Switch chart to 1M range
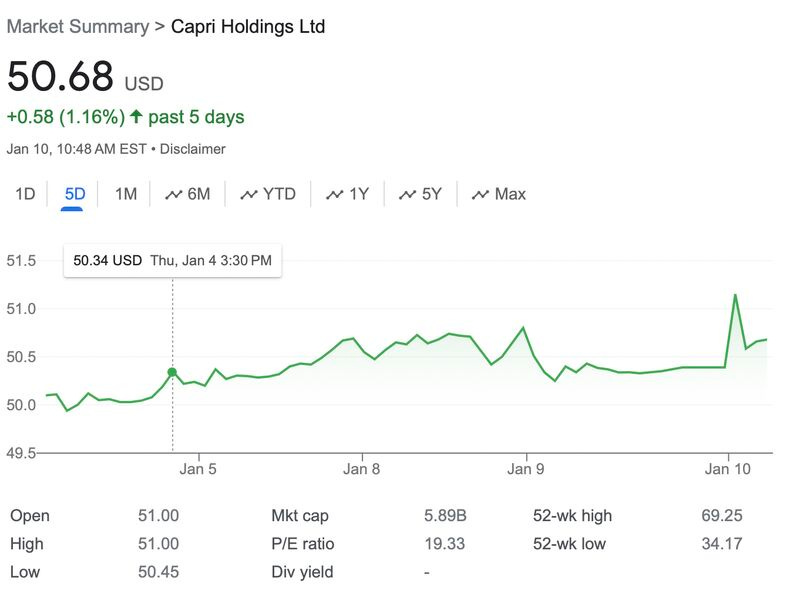800x601 pixels. pyautogui.click(x=126, y=194)
